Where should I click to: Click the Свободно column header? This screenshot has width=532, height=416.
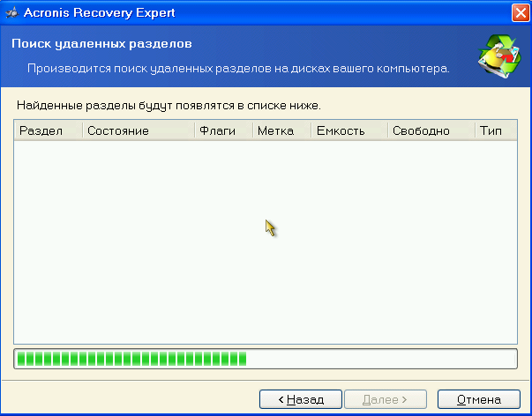click(430, 130)
